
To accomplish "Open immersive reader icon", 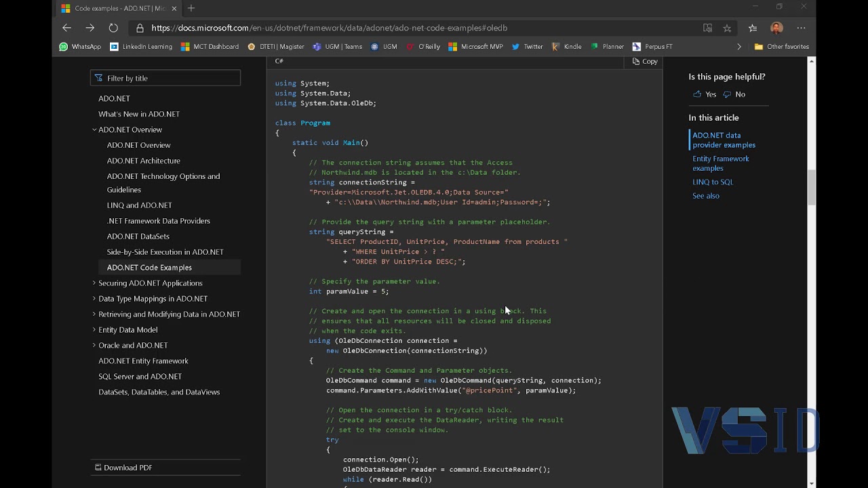I will pyautogui.click(x=707, y=28).
